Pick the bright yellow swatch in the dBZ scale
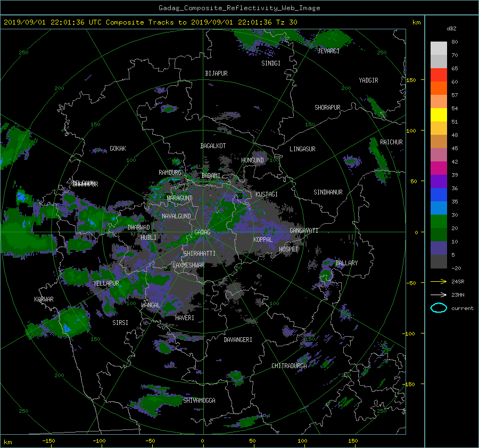479x448 pixels. coord(439,115)
